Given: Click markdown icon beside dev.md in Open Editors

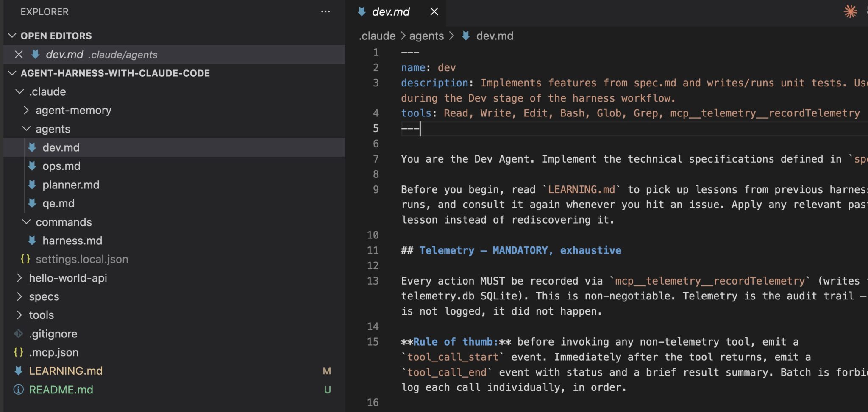Looking at the screenshot, I should [x=36, y=54].
